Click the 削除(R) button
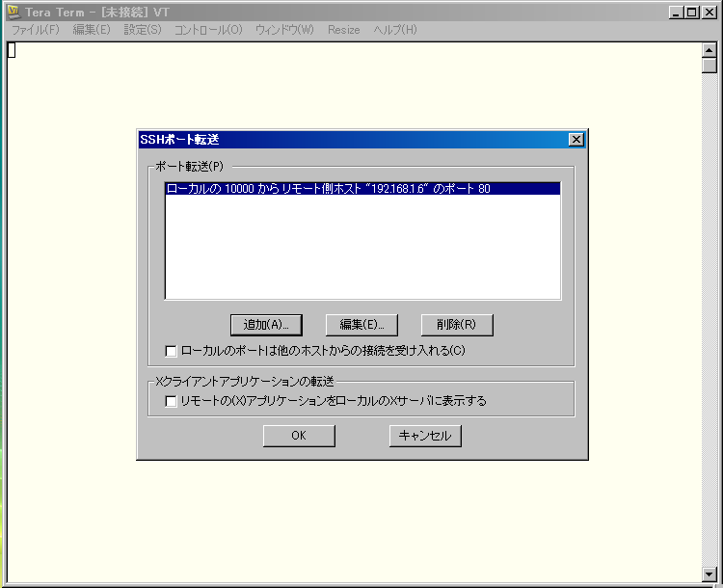Screen dimensions: 723x588 click(x=457, y=325)
